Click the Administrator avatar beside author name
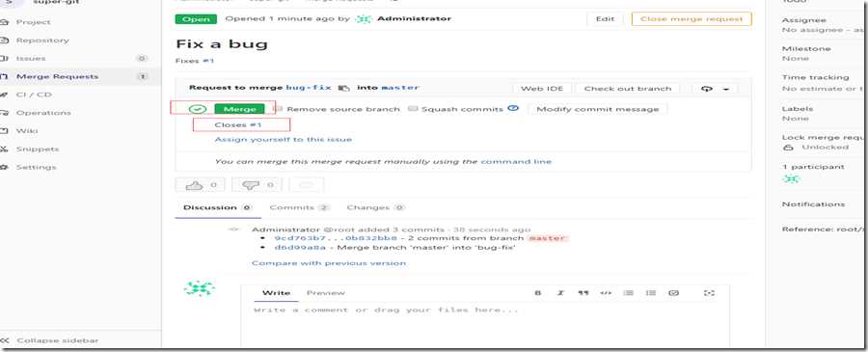This screenshot has width=868, height=352. (364, 19)
